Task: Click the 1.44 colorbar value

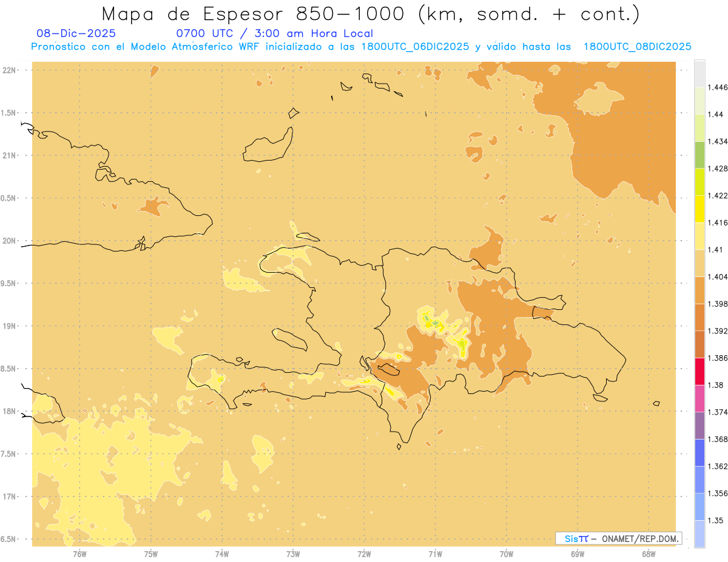Action: 716,115
